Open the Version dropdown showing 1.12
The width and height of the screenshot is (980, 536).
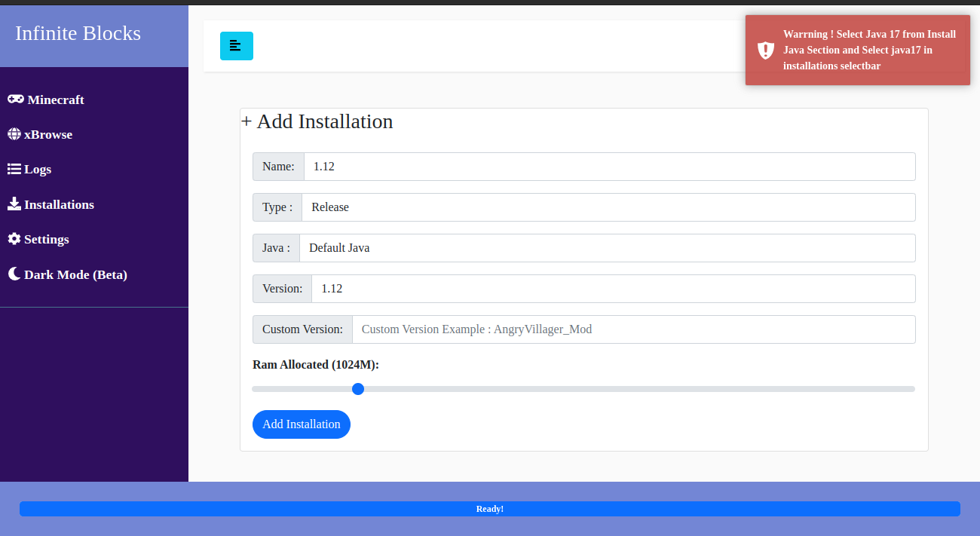614,289
